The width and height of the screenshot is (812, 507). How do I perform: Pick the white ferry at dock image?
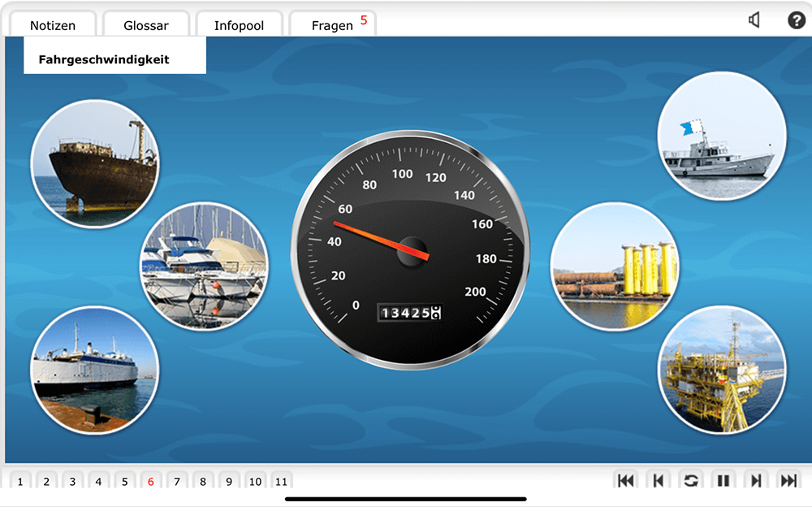pos(94,370)
